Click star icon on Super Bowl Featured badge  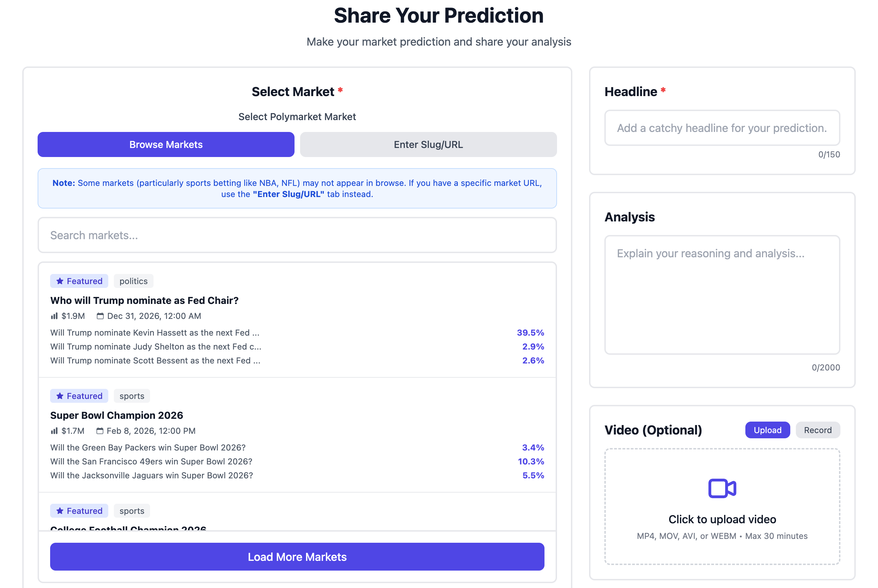(60, 396)
